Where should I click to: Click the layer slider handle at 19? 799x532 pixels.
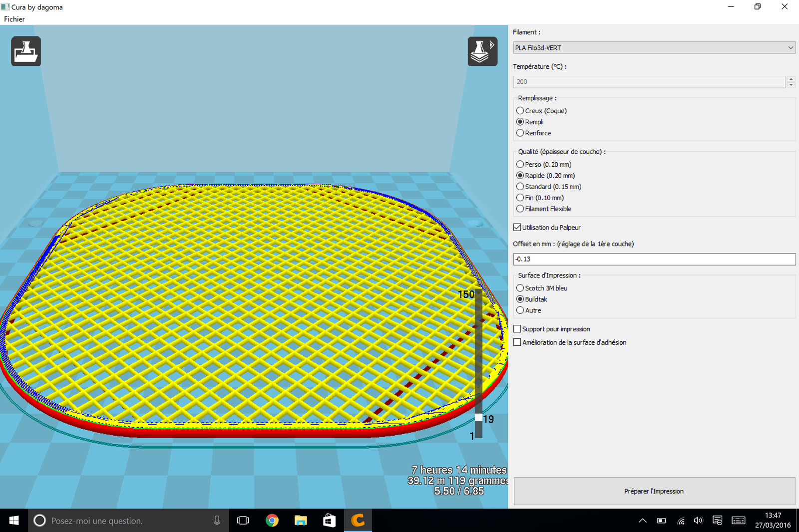(x=478, y=417)
